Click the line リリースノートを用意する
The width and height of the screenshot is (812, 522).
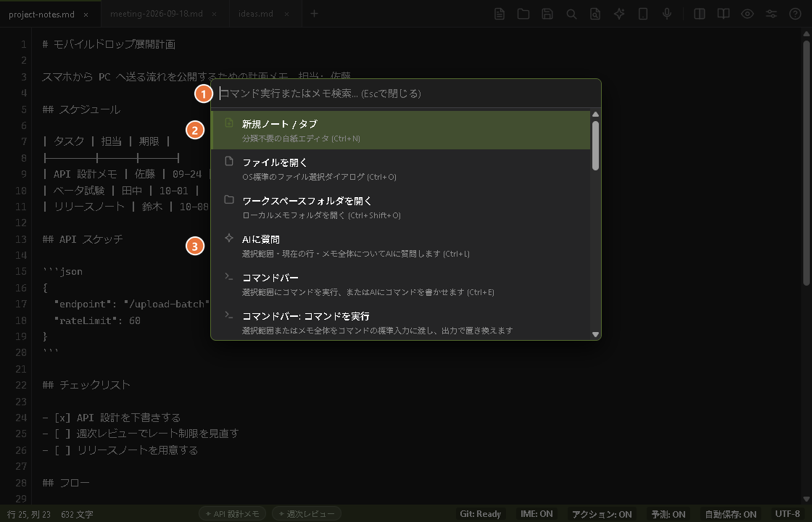(120, 450)
